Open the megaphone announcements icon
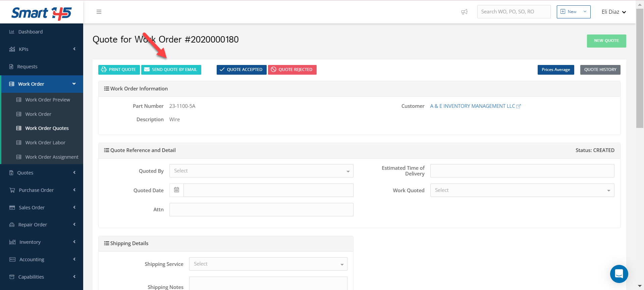644x290 pixels. click(x=464, y=12)
